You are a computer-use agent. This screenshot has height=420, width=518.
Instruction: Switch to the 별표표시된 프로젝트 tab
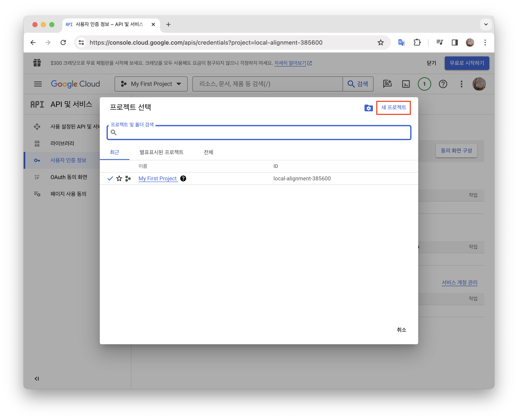162,152
